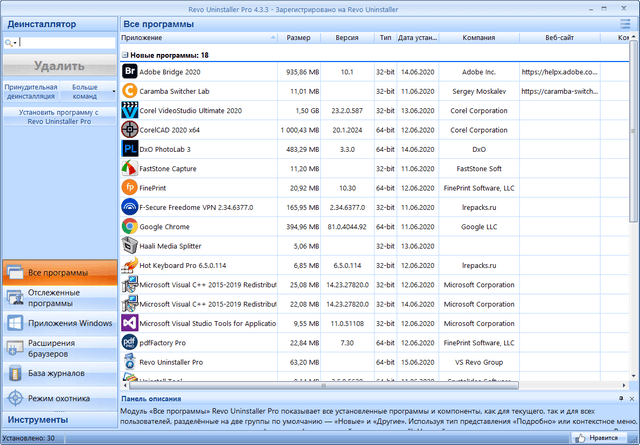Collapse the Новые программы group
Viewport: 640px width, 445px height.
[x=125, y=56]
